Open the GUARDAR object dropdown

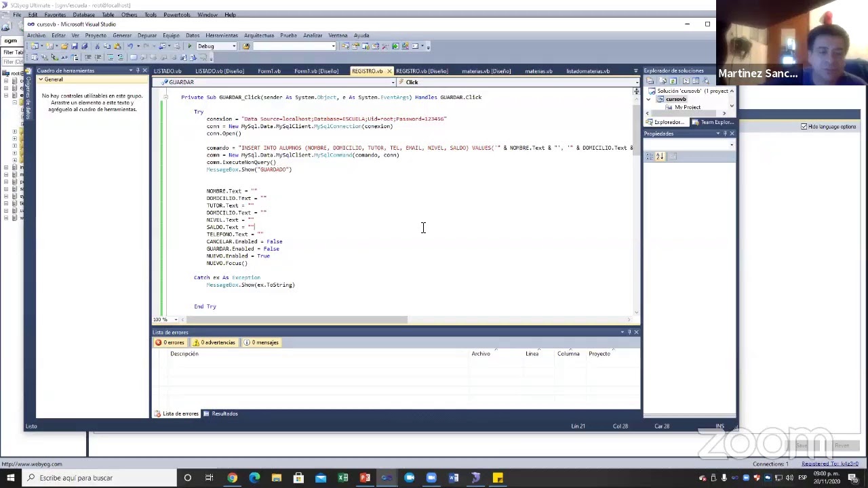[393, 82]
